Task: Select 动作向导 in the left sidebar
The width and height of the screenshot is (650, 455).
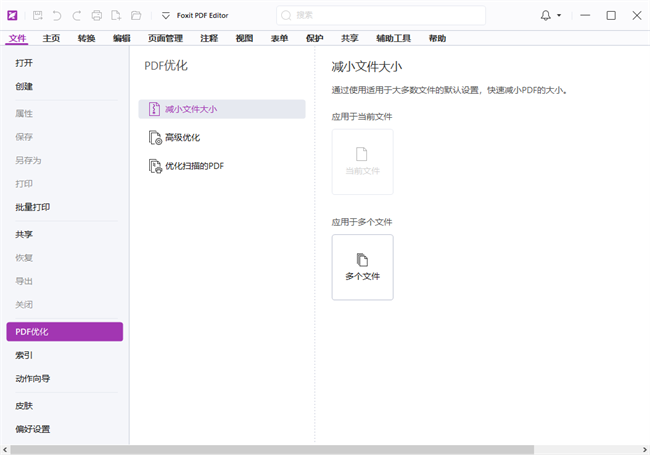Action: pos(33,379)
